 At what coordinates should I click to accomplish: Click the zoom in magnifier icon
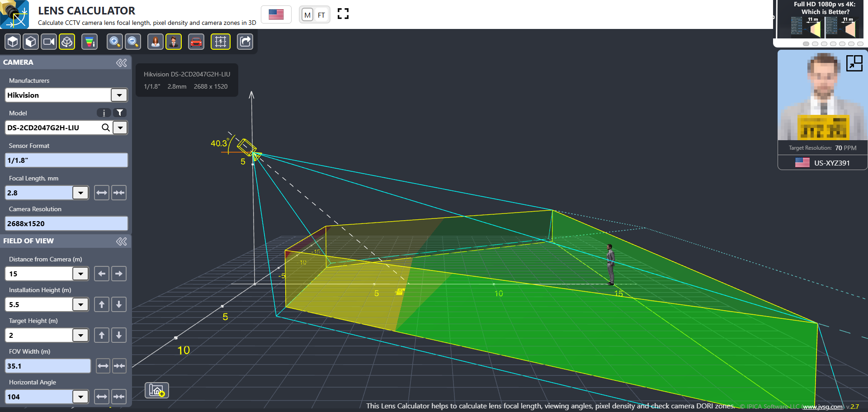click(x=114, y=42)
